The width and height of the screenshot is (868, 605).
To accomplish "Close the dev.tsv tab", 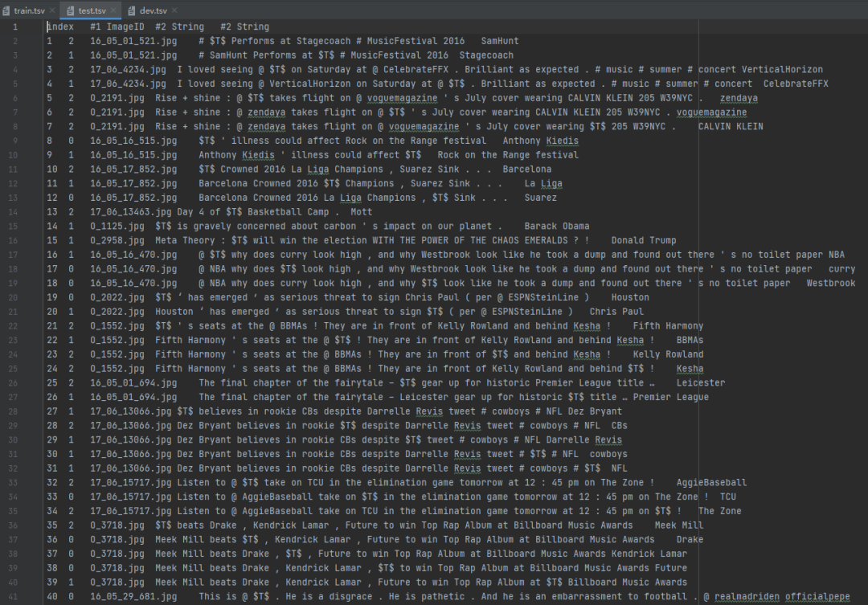I will pyautogui.click(x=174, y=10).
